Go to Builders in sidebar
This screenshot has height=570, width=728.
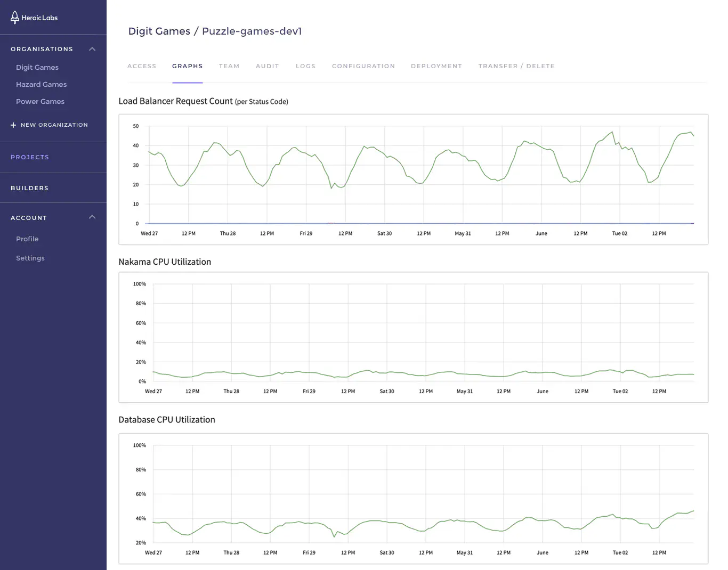29,188
